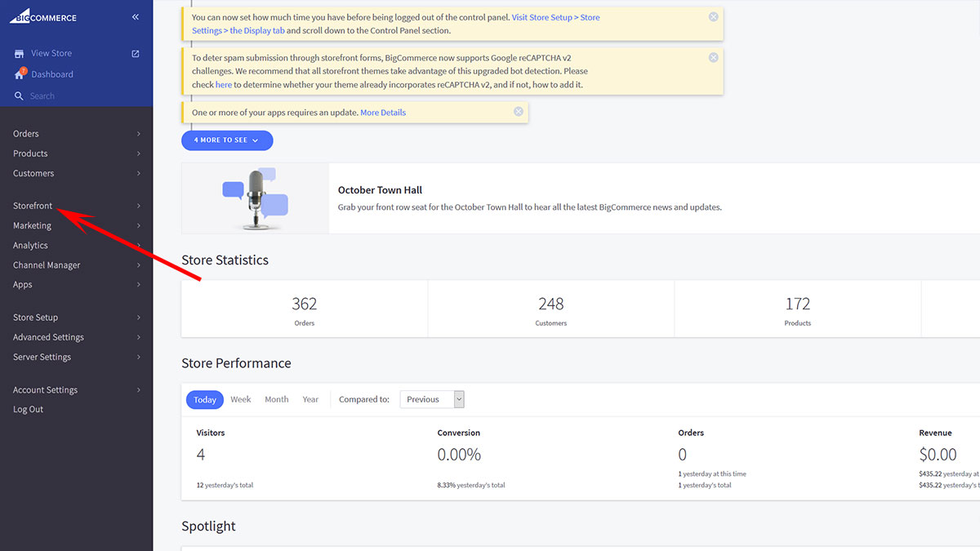Click the Log Out link
980x551 pixels.
(x=29, y=410)
